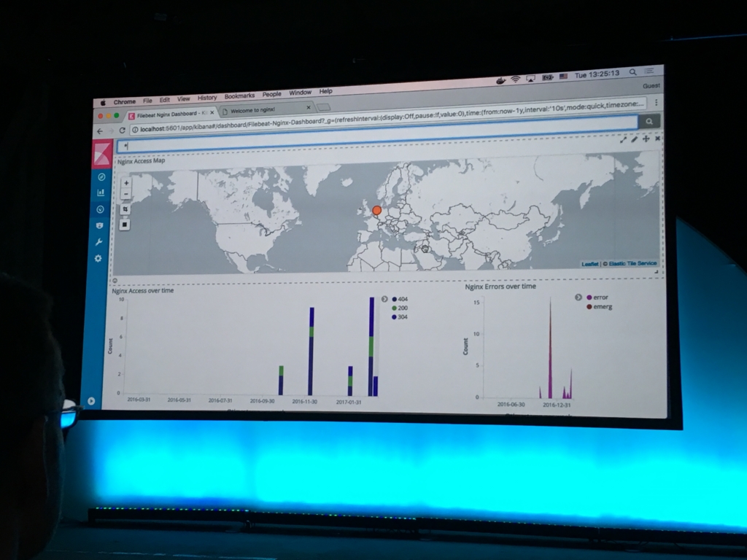Click the Docker whale menu bar icon
Image resolution: width=747 pixels, height=560 pixels.
click(x=500, y=80)
